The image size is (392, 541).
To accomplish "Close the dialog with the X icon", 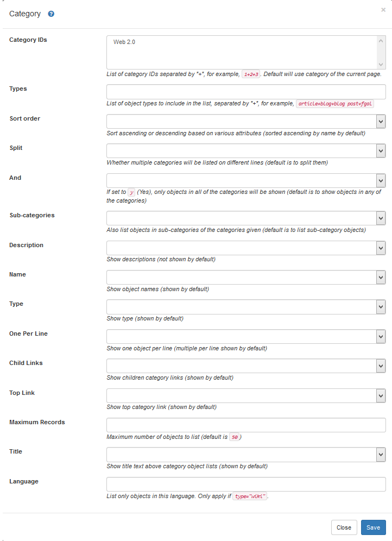I will pyautogui.click(x=383, y=10).
